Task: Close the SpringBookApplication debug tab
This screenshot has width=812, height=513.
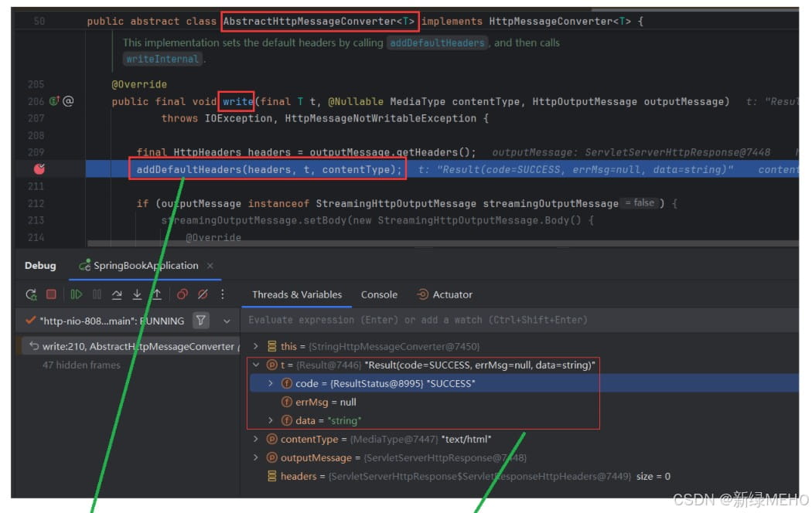Action: coord(210,266)
